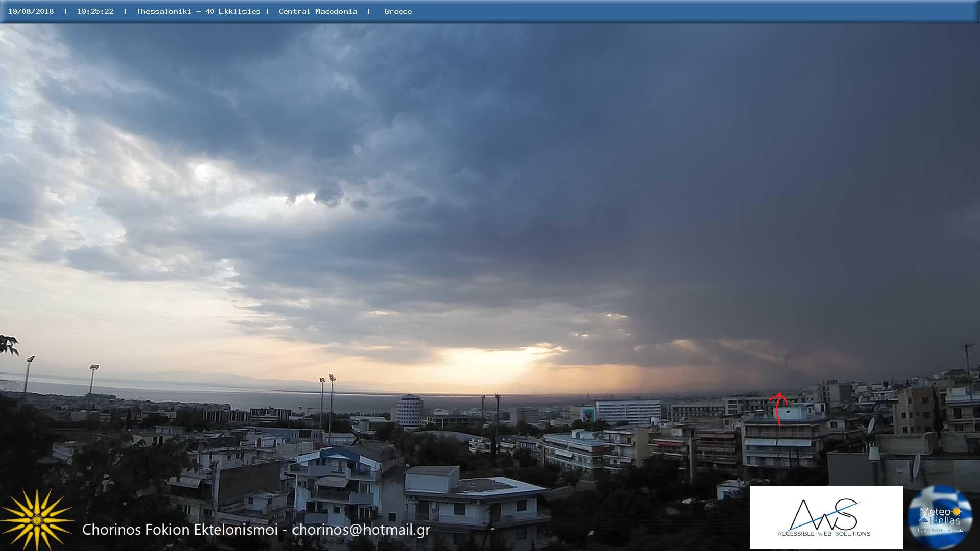
Task: Click the round cylindrical tower building
Action: (x=409, y=410)
